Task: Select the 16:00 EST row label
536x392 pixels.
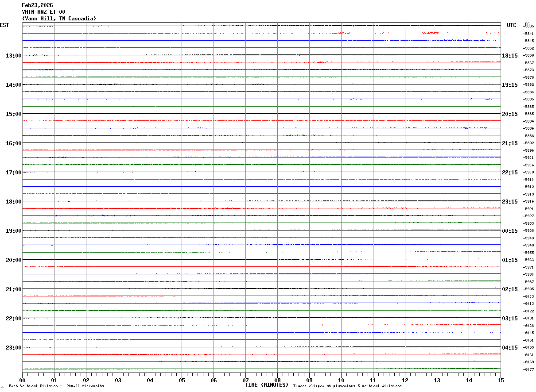Action: click(14, 143)
